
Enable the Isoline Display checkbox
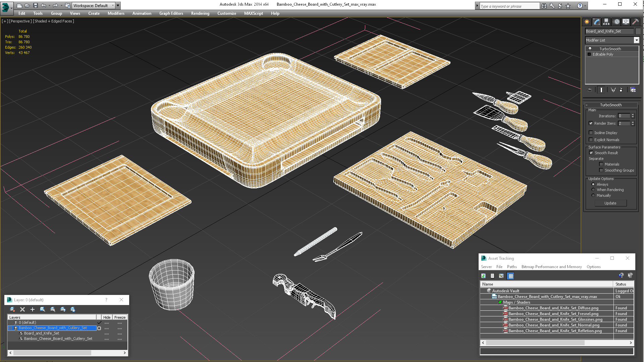coord(591,133)
